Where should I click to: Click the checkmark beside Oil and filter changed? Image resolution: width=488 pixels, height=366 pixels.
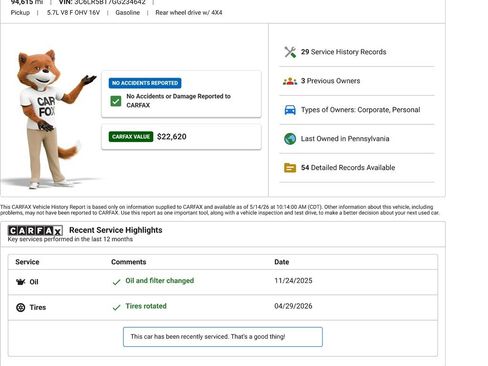(116, 282)
